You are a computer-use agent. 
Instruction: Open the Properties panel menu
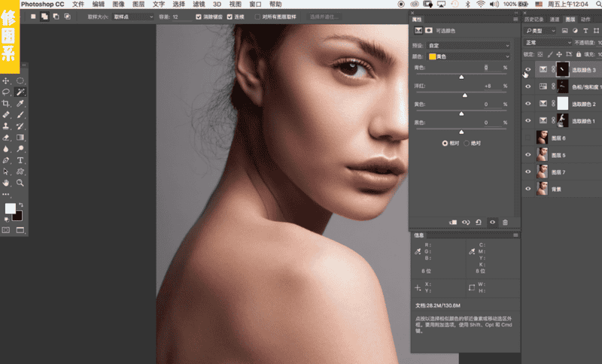(515, 20)
